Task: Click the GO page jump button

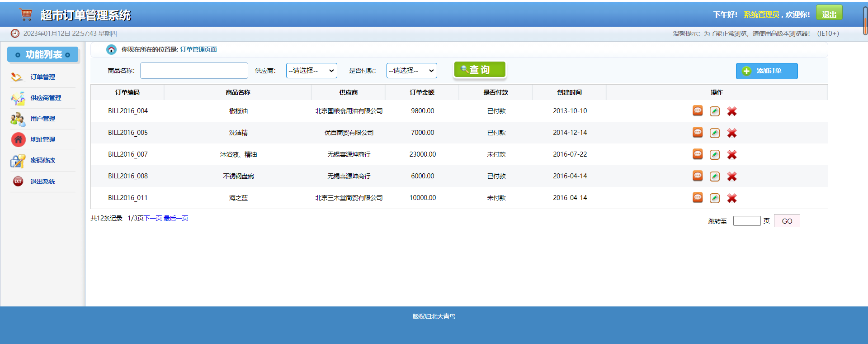Action: 787,221
